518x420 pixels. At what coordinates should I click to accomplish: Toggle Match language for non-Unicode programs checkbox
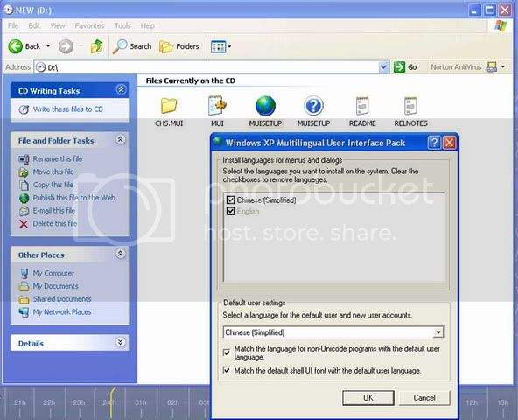[227, 353]
